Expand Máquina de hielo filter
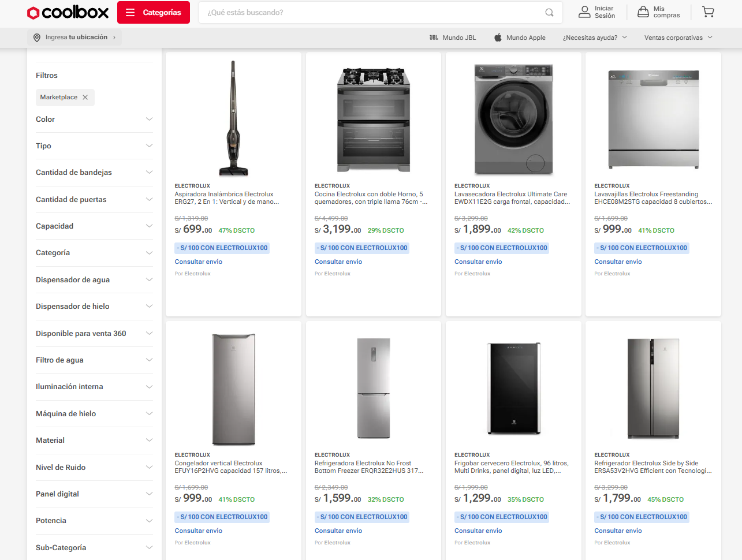The image size is (742, 560). tap(94, 414)
